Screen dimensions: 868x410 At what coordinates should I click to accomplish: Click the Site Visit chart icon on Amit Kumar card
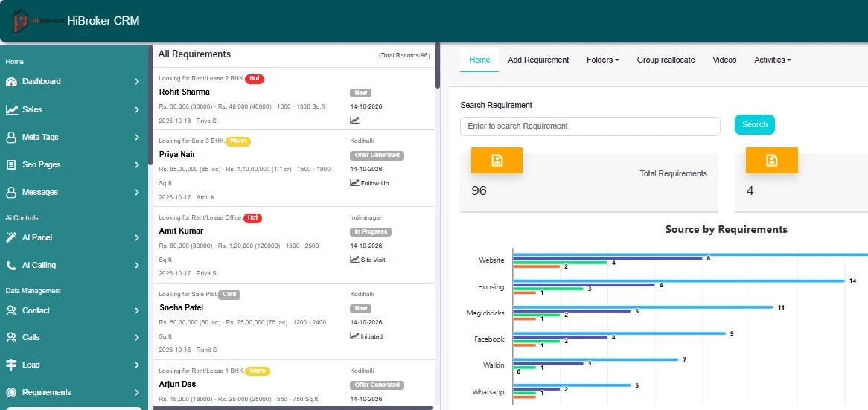tap(354, 259)
